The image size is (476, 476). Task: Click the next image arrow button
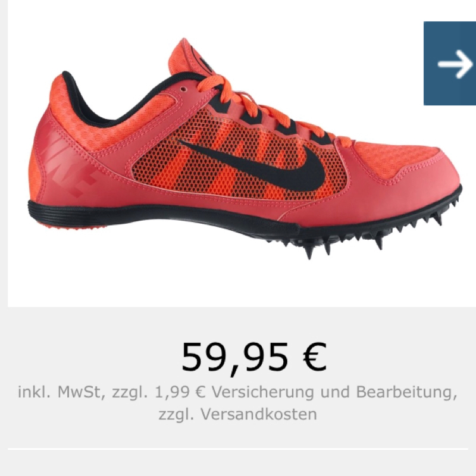click(450, 64)
